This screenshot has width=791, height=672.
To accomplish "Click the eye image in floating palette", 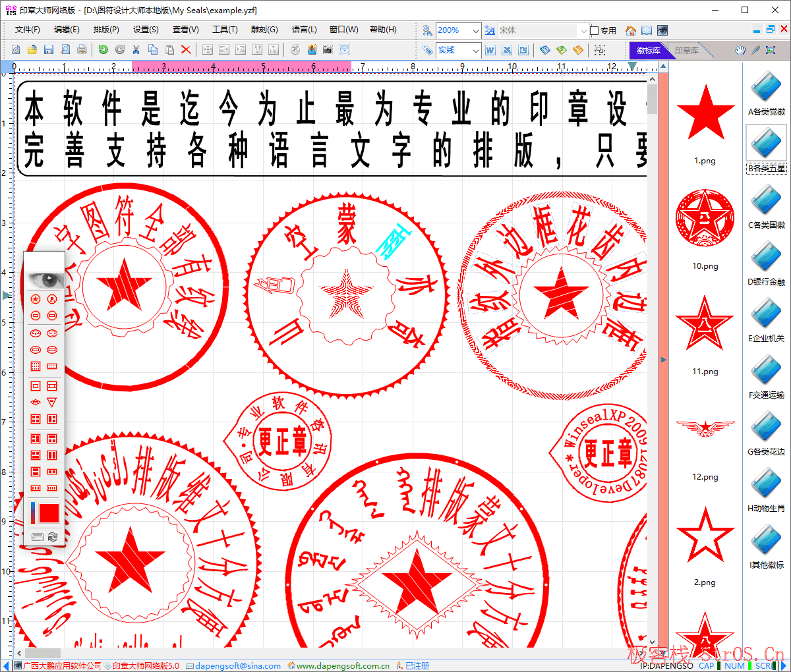I will (44, 280).
